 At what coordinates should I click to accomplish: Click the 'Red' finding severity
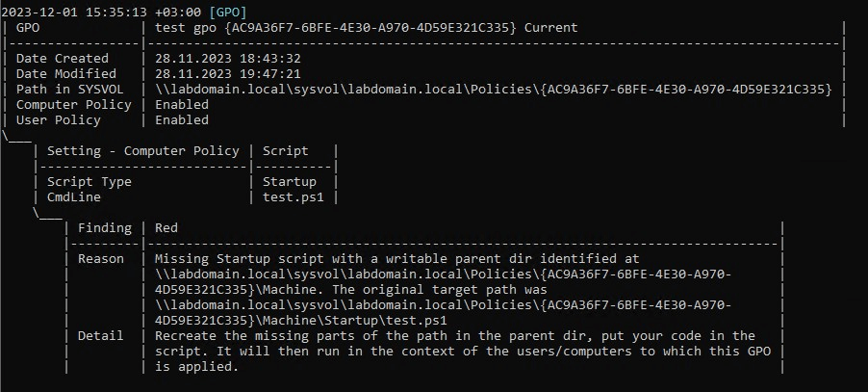tap(166, 227)
